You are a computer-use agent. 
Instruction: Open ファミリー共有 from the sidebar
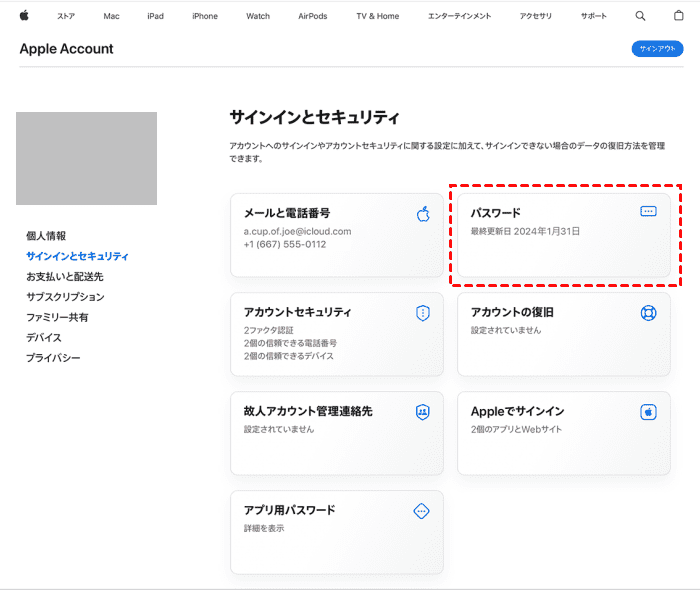[x=57, y=317]
